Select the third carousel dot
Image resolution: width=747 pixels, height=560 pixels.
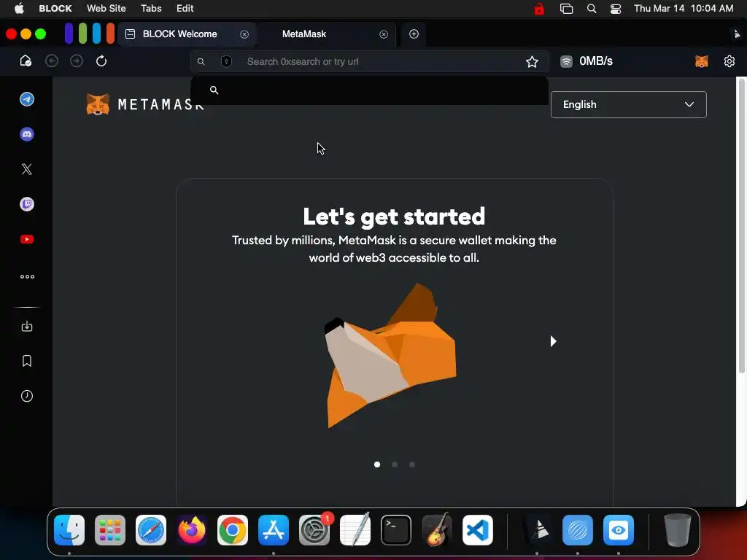(412, 464)
